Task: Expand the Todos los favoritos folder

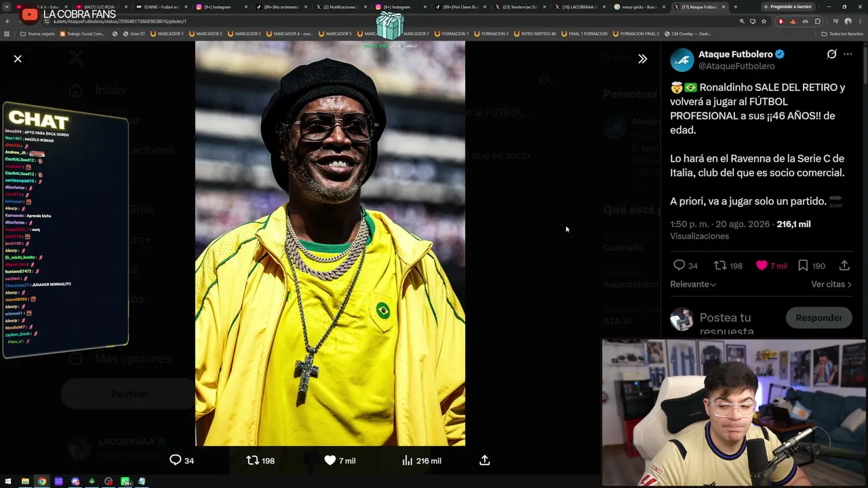Action: pyautogui.click(x=842, y=34)
